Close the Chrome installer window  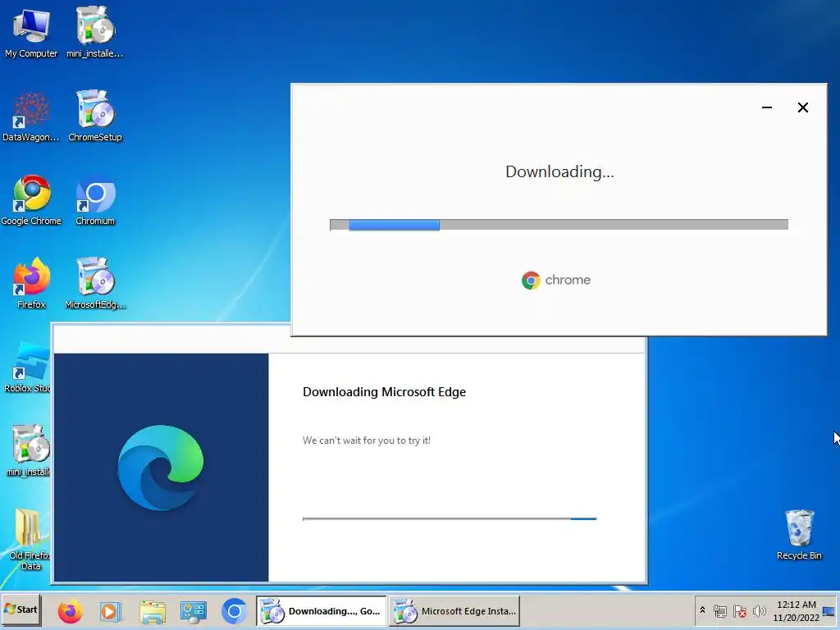(x=803, y=107)
